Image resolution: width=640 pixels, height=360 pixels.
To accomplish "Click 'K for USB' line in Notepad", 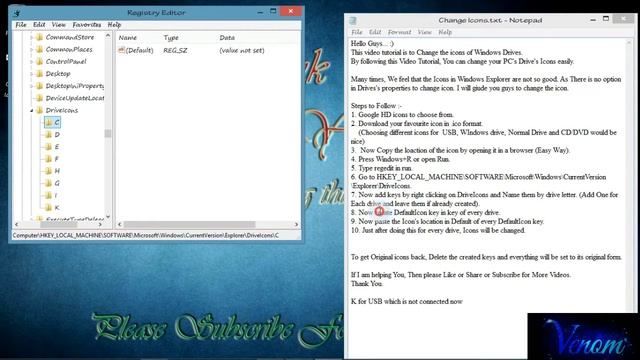I will (407, 302).
